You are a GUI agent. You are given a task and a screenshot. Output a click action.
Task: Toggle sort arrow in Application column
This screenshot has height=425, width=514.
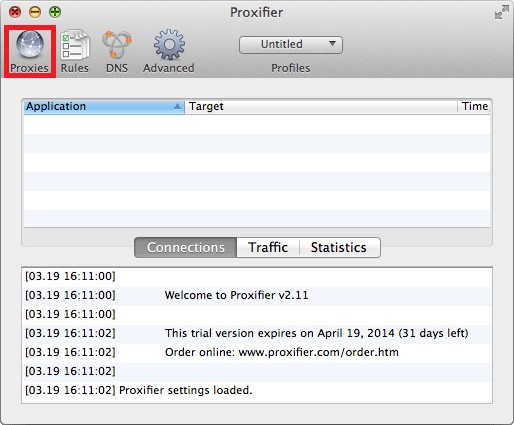[177, 106]
